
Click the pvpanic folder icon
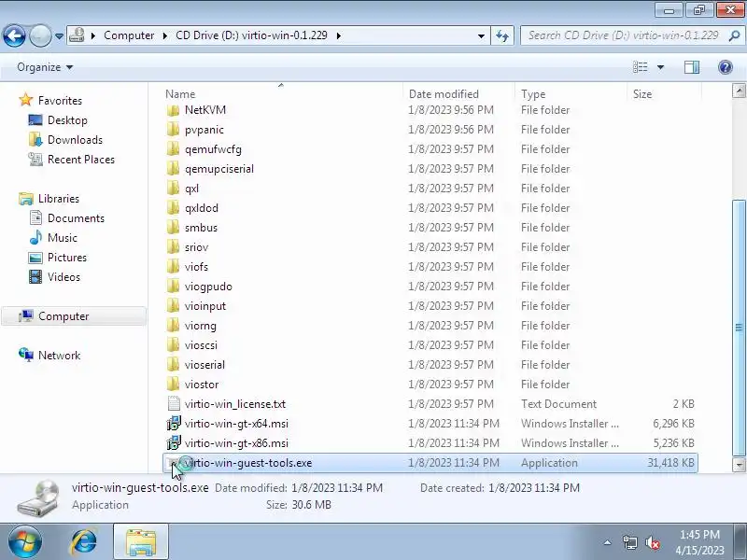[x=174, y=130]
